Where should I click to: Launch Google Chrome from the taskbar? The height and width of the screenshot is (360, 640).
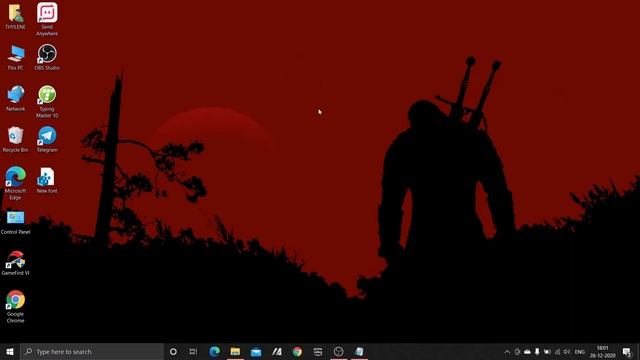297,351
